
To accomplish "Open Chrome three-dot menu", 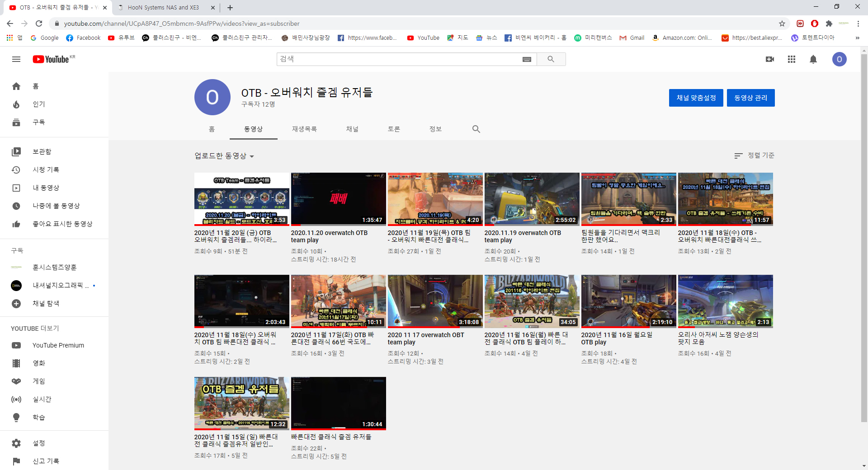I will tap(858, 23).
